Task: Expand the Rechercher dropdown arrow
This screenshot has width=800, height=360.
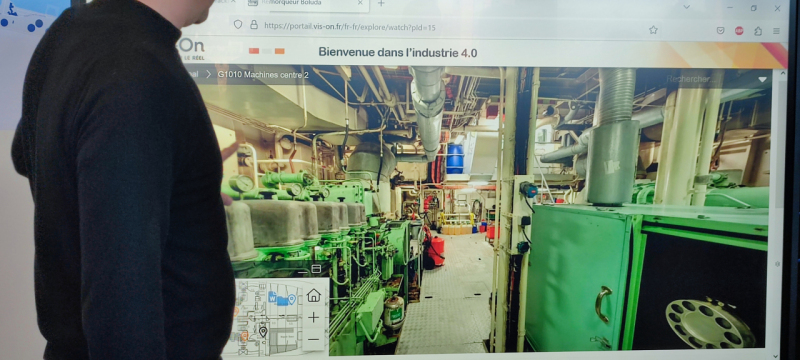Action: pyautogui.click(x=762, y=80)
